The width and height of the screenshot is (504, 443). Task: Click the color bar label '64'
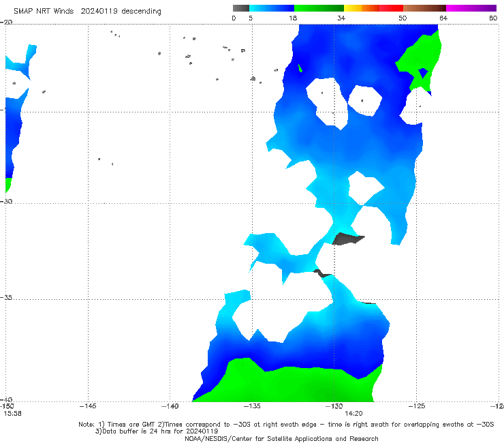point(443,18)
